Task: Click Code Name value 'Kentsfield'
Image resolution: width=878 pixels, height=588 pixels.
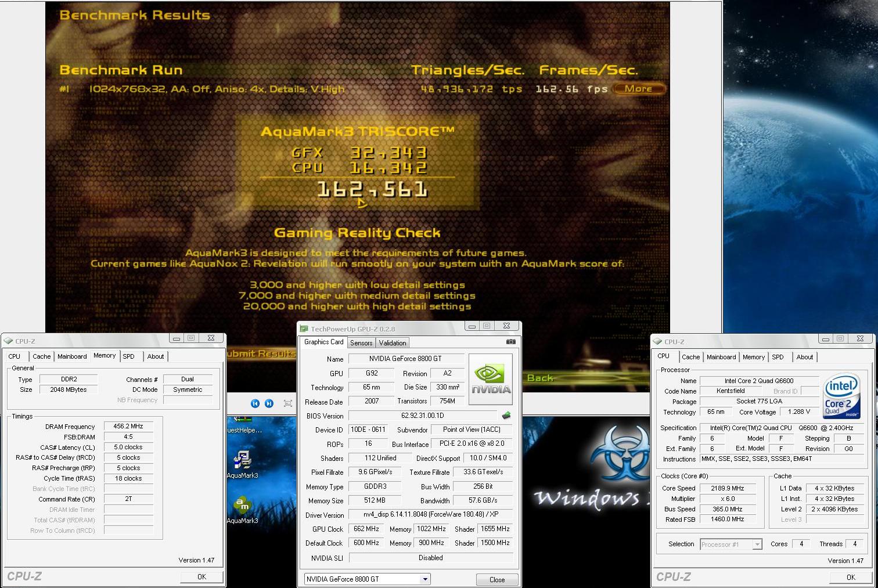Action: [731, 391]
